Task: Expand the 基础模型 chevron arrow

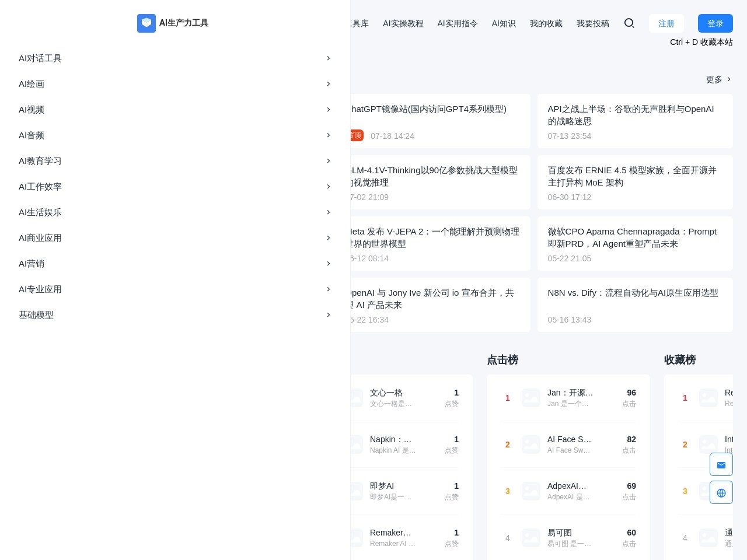Action: click(x=329, y=315)
